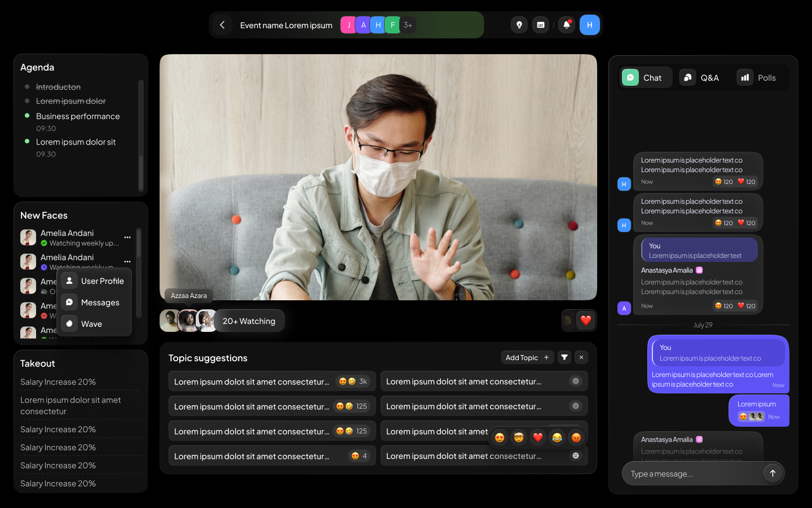Select the struck-through 'Introducton' agenda item
Viewport: 812px width, 508px height.
pos(58,87)
